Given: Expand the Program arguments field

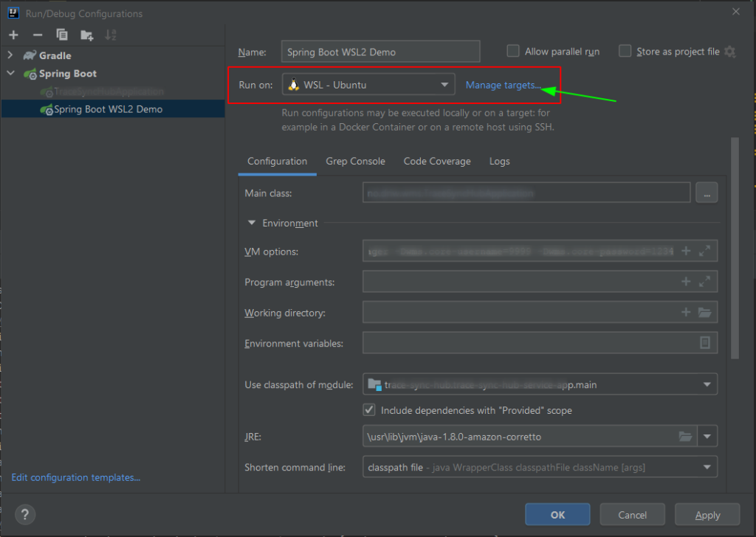Looking at the screenshot, I should pyautogui.click(x=704, y=282).
